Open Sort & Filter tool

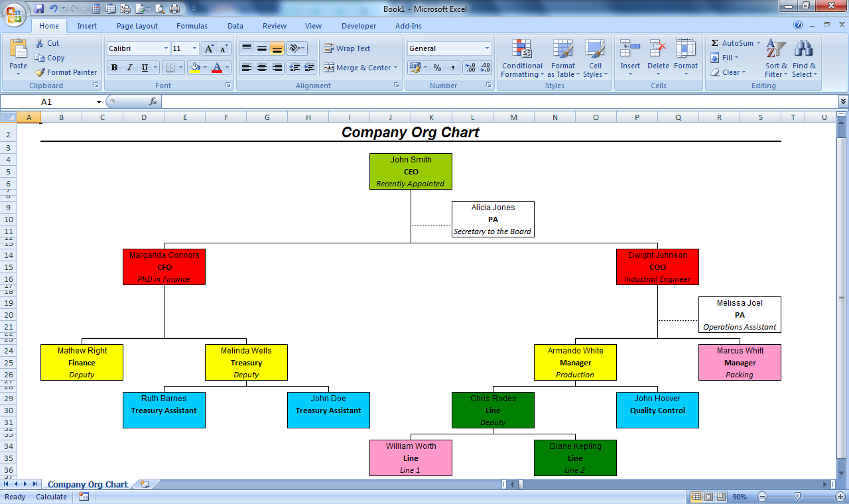[x=775, y=49]
